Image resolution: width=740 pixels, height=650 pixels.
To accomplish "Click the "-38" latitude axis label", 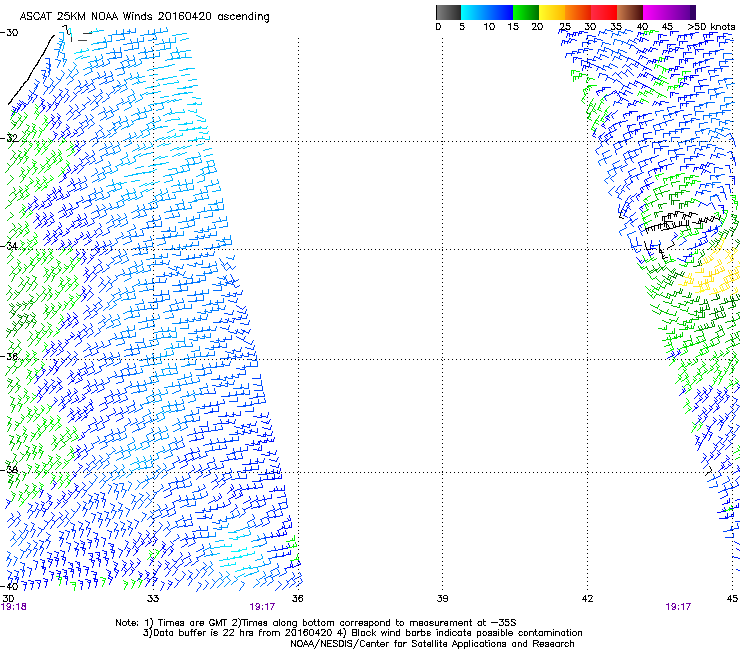I will (9, 470).
